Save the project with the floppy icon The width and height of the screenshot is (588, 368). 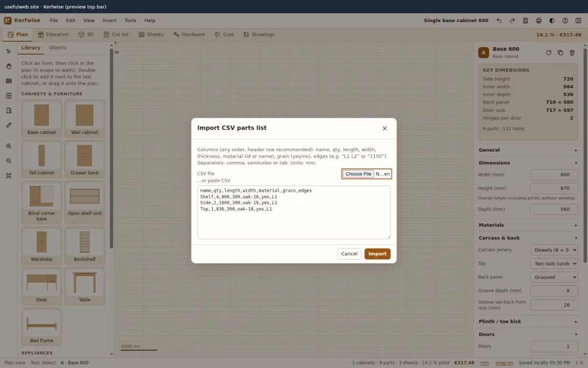click(525, 21)
